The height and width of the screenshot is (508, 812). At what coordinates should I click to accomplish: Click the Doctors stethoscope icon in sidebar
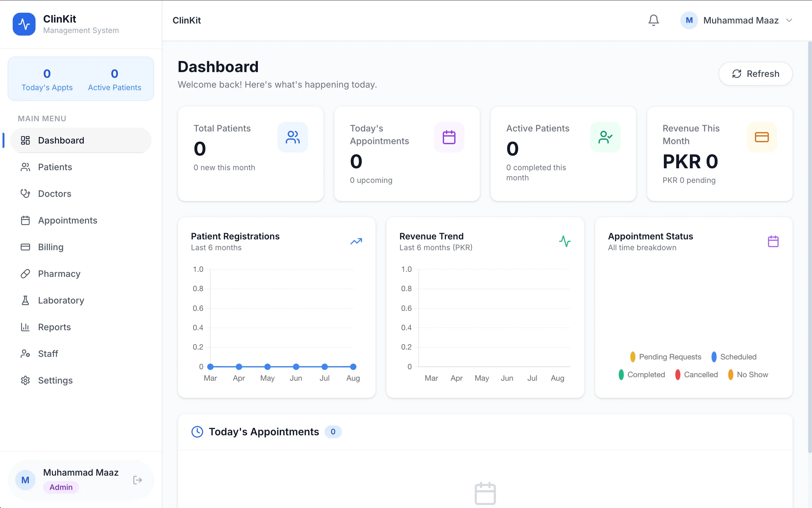pyautogui.click(x=25, y=194)
